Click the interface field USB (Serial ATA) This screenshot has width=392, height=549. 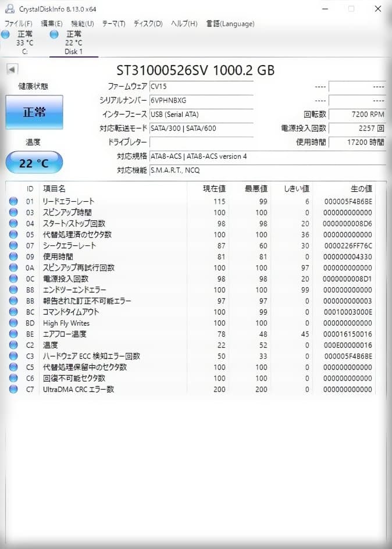pyautogui.click(x=201, y=115)
